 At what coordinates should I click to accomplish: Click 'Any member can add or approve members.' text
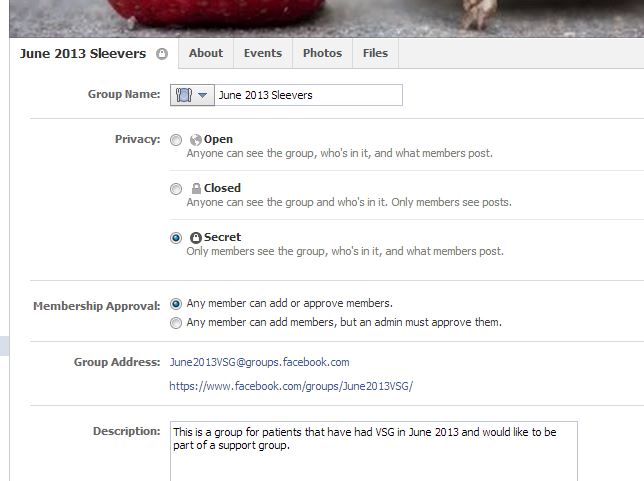[x=290, y=303]
